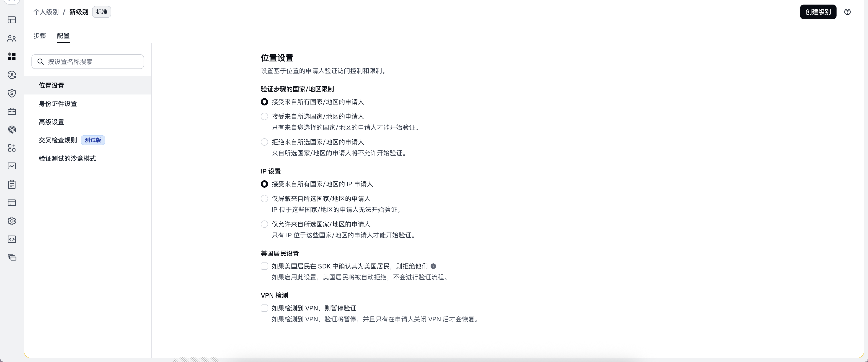The height and width of the screenshot is (362, 868).
Task: Click the 验证步骤的国家/地区限制 heading
Action: click(x=297, y=89)
